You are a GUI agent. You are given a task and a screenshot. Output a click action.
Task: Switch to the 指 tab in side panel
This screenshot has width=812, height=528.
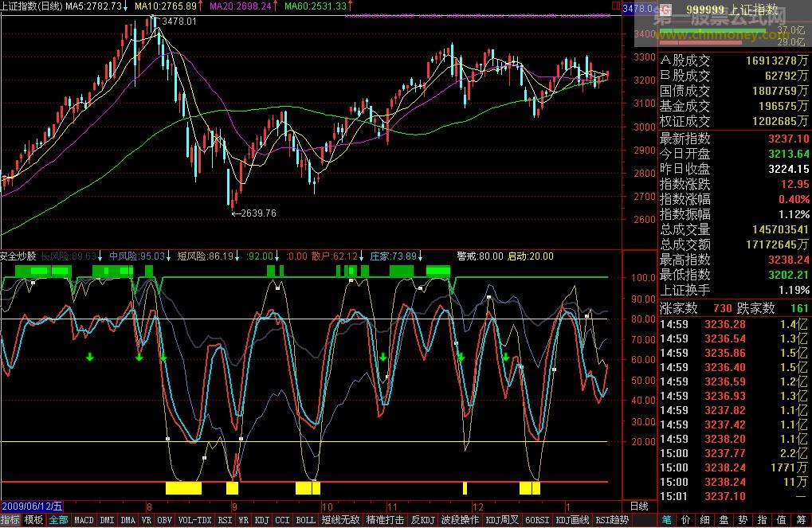tap(763, 520)
